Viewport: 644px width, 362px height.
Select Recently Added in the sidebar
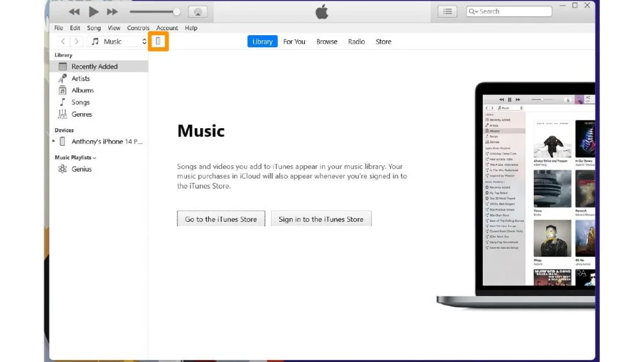tap(99, 67)
